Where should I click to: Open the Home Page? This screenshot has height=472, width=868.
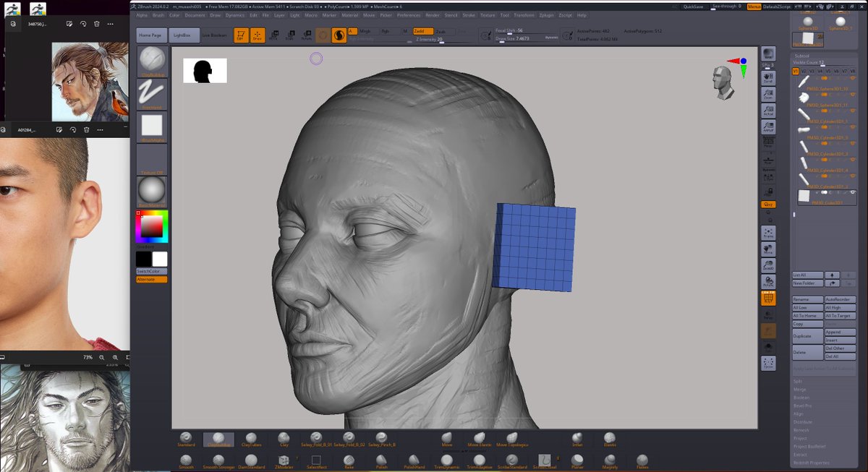(x=150, y=35)
